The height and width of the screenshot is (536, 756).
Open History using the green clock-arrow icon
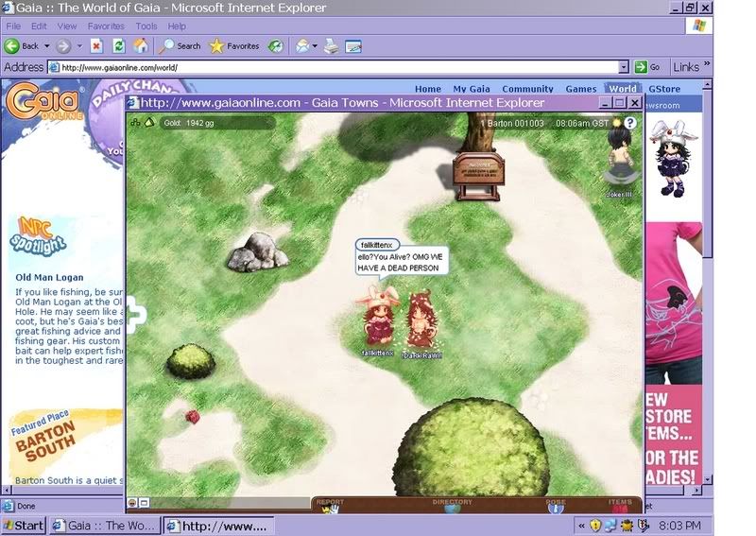276,46
